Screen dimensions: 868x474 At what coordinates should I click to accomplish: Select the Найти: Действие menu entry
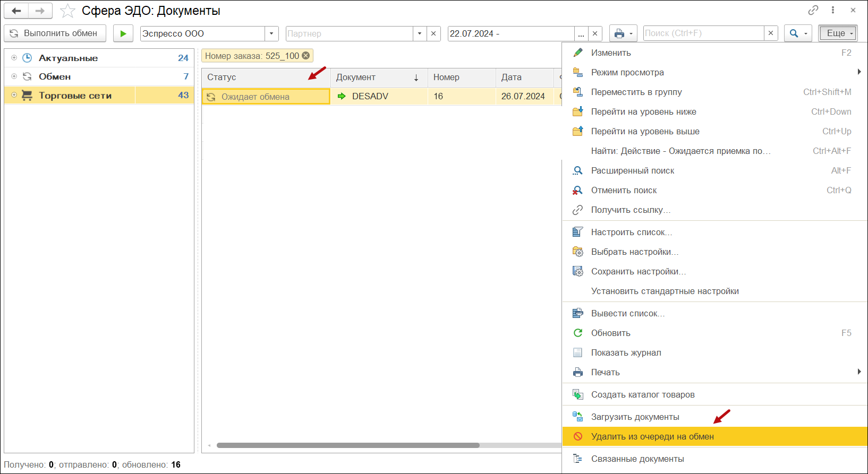714,151
